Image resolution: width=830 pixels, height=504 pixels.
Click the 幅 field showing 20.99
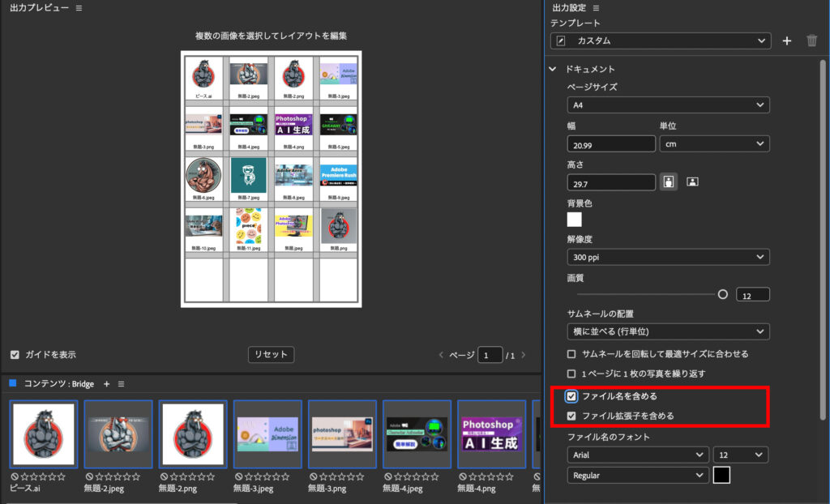tap(611, 144)
